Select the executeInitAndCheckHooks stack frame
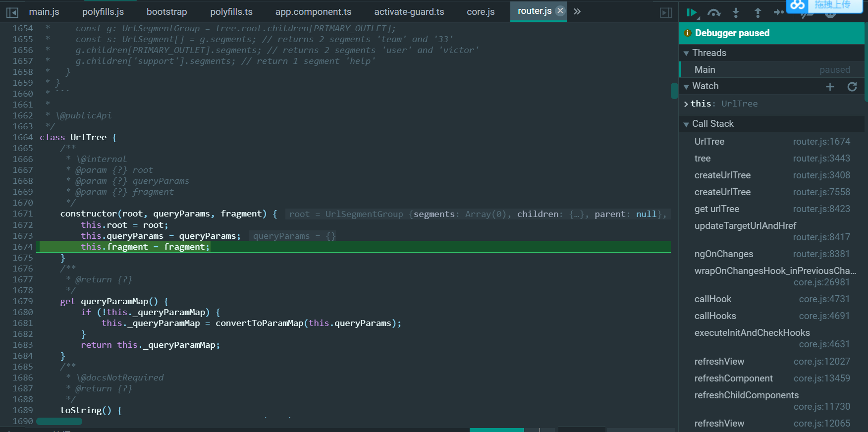 pos(771,338)
